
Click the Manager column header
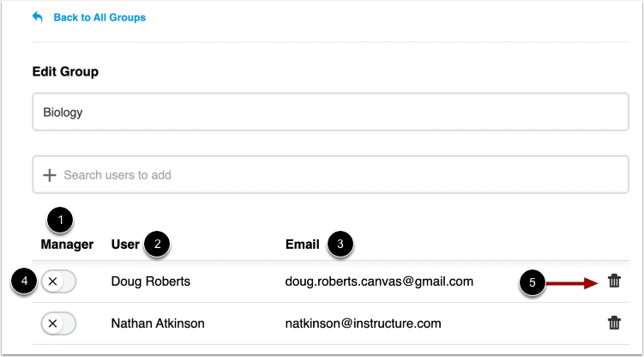tap(67, 245)
